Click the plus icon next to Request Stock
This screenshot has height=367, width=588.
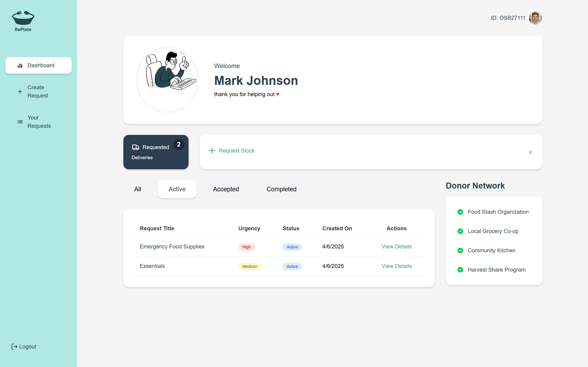(212, 151)
